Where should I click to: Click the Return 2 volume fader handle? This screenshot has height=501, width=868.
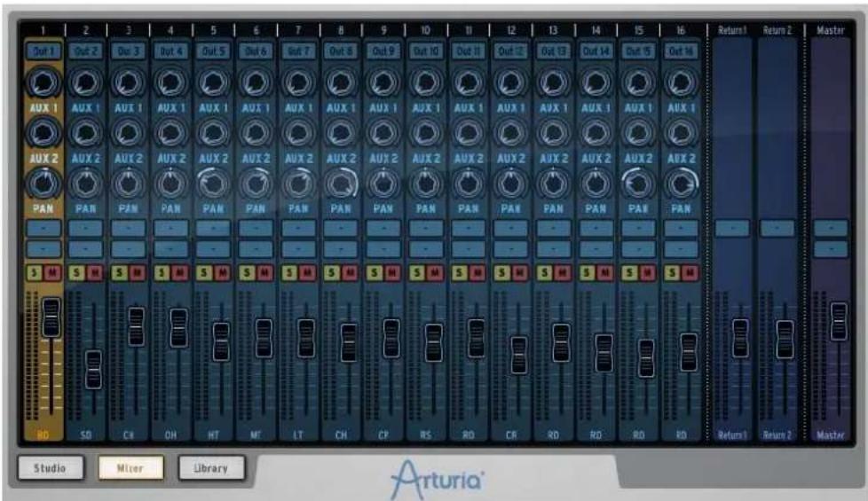(785, 340)
